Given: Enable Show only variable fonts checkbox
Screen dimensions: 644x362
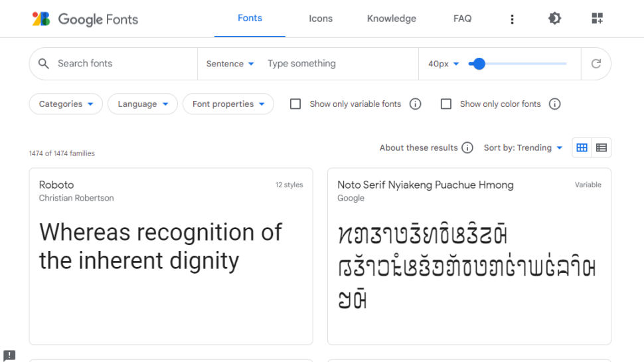Looking at the screenshot, I should pos(296,104).
